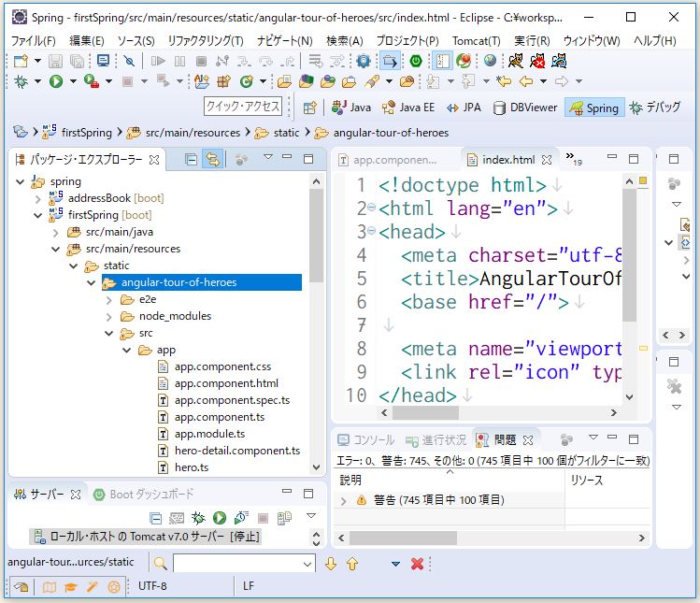Click Collapse All in Package Explorer
This screenshot has width=700, height=603.
[x=191, y=160]
